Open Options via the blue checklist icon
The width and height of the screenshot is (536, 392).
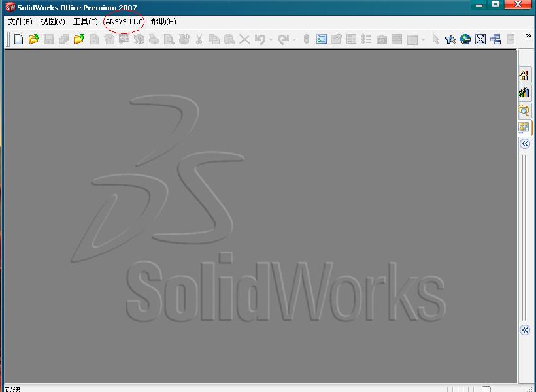pyautogui.click(x=322, y=39)
